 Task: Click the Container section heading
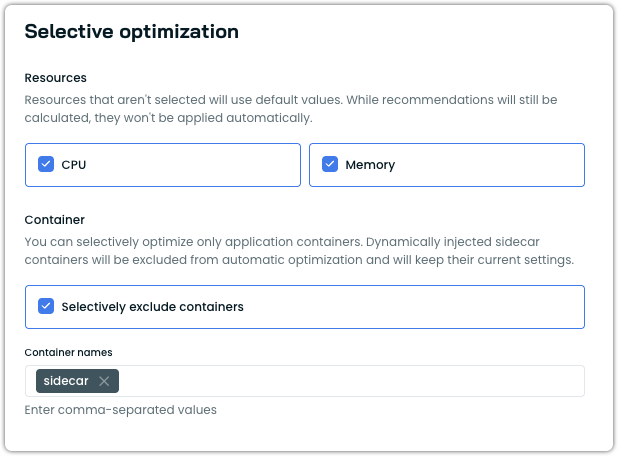(55, 219)
